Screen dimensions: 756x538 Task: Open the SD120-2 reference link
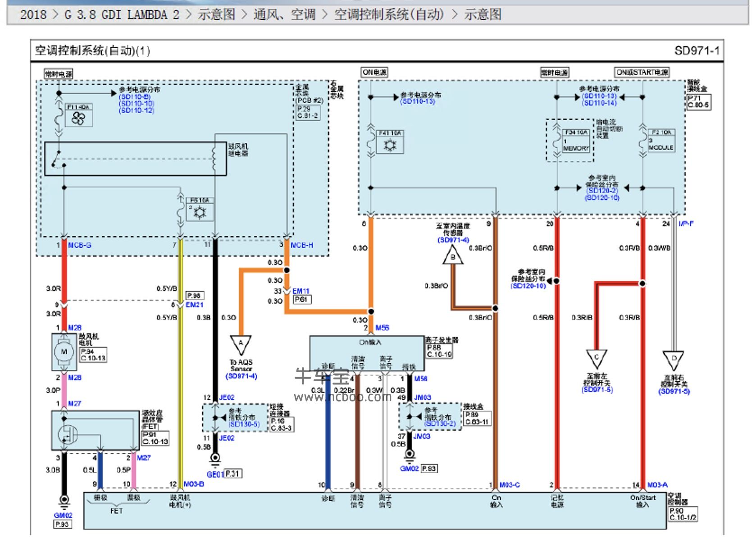point(602,191)
